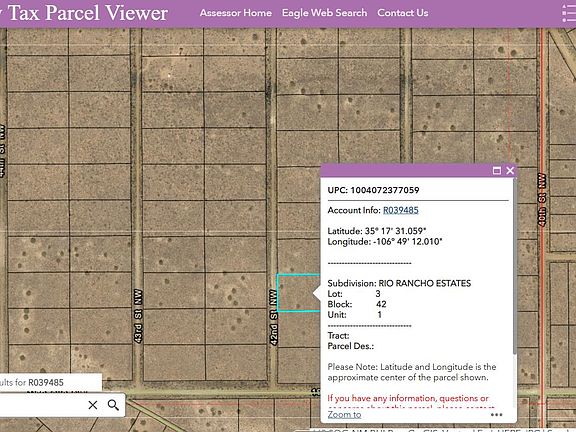Viewport: 576px width, 432px height.
Task: Click Zoom to in the popup
Action: tap(344, 414)
